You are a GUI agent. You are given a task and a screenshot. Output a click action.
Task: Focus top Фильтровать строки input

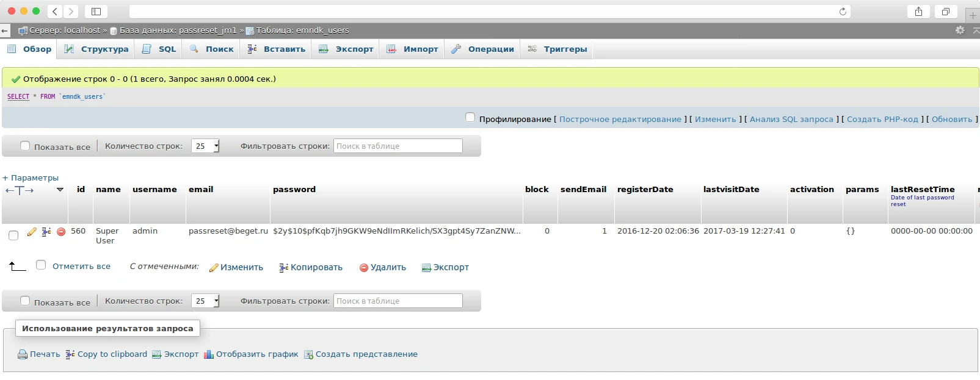coord(398,146)
